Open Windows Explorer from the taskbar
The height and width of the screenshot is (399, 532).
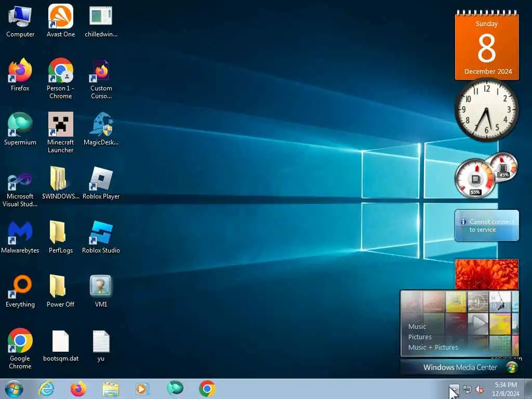(111, 389)
